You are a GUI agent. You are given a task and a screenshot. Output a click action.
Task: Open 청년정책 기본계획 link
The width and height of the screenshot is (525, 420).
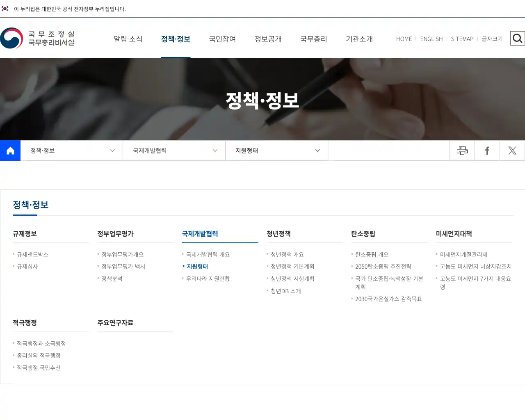tap(292, 266)
